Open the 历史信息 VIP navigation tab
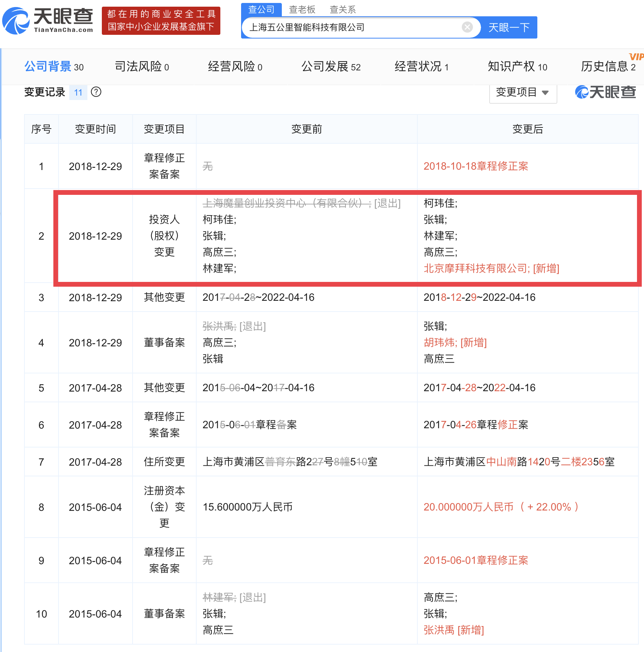Screen dimensions: 644x652 [608, 67]
